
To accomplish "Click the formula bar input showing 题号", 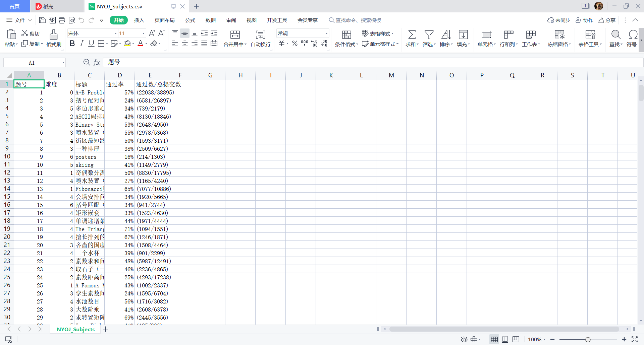I will click(x=373, y=62).
